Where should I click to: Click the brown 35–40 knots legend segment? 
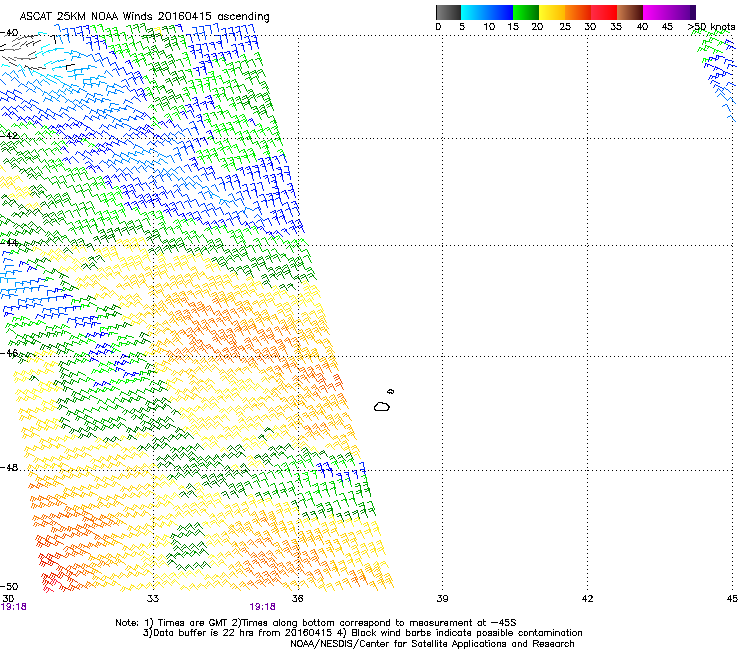(x=630, y=12)
